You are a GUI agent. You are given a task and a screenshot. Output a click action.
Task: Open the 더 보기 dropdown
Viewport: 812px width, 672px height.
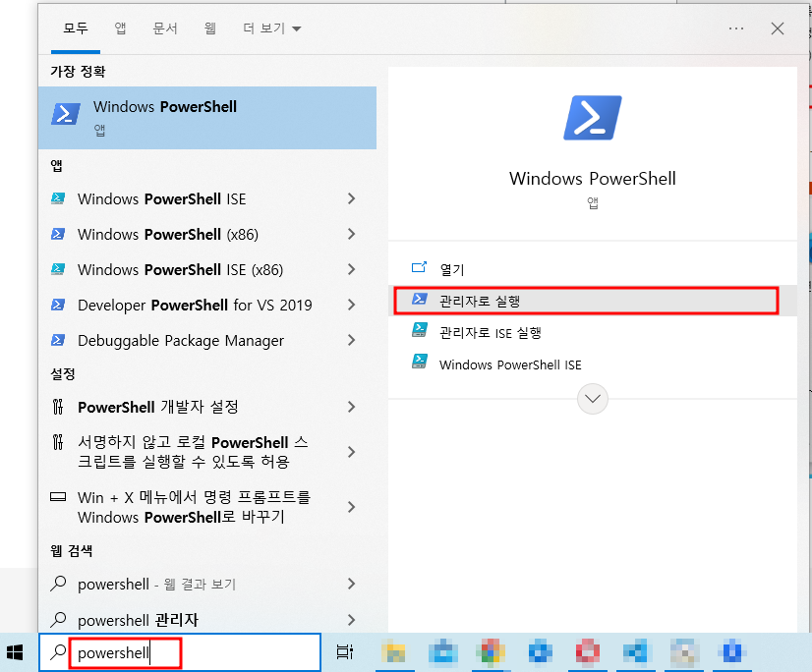pyautogui.click(x=272, y=28)
